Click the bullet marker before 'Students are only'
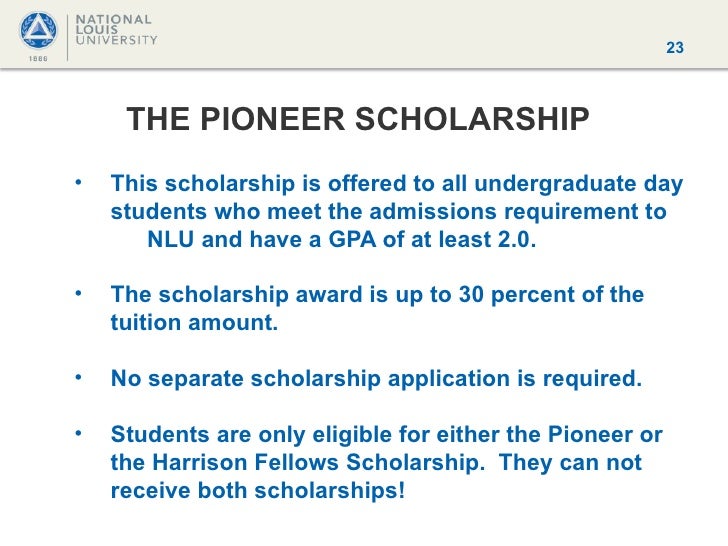Image resolution: width=728 pixels, height=546 pixels. (x=78, y=433)
